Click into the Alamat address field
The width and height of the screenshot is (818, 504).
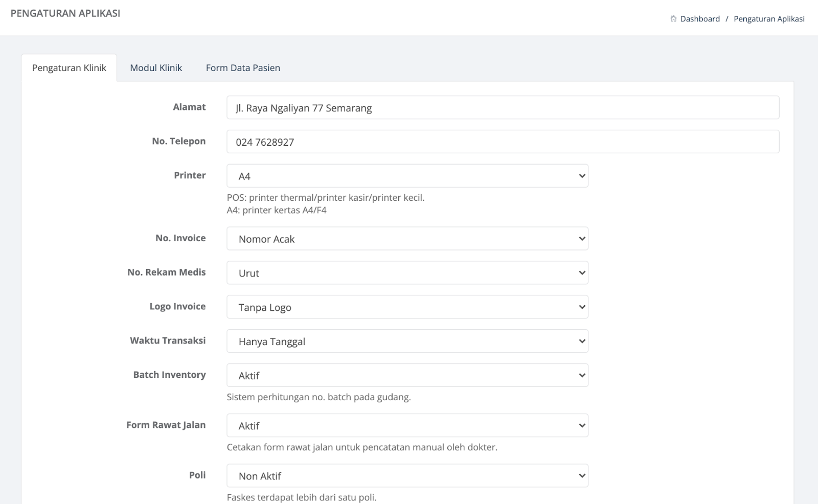click(x=503, y=107)
